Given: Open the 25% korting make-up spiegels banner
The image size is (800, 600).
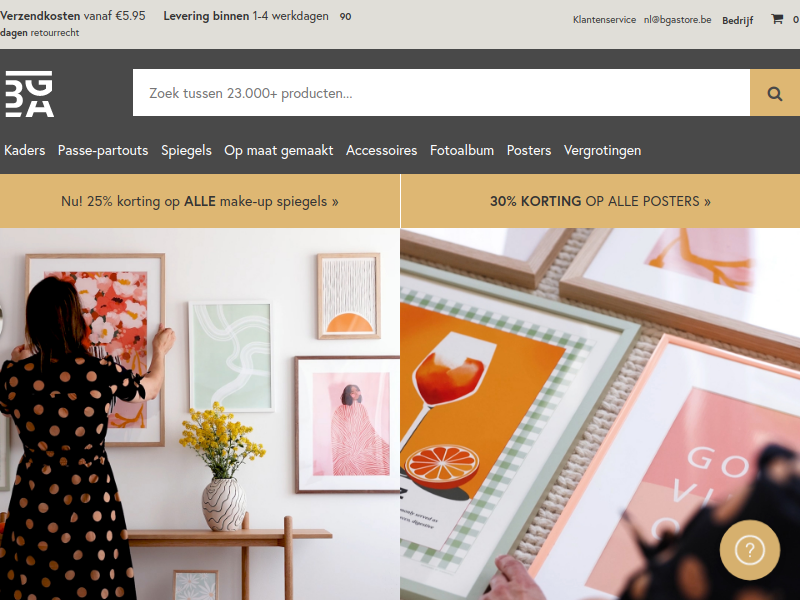Looking at the screenshot, I should [x=199, y=201].
